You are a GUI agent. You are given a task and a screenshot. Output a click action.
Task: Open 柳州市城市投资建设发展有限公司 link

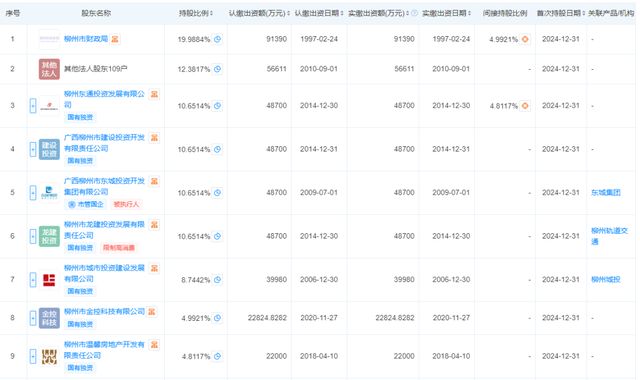tap(104, 273)
